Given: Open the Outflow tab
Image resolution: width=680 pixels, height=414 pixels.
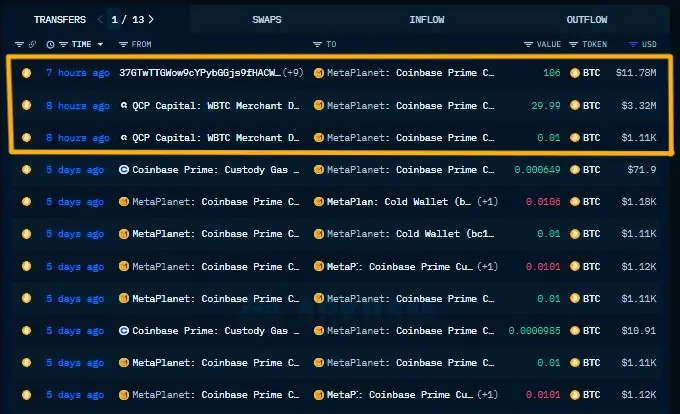Looking at the screenshot, I should (587, 20).
